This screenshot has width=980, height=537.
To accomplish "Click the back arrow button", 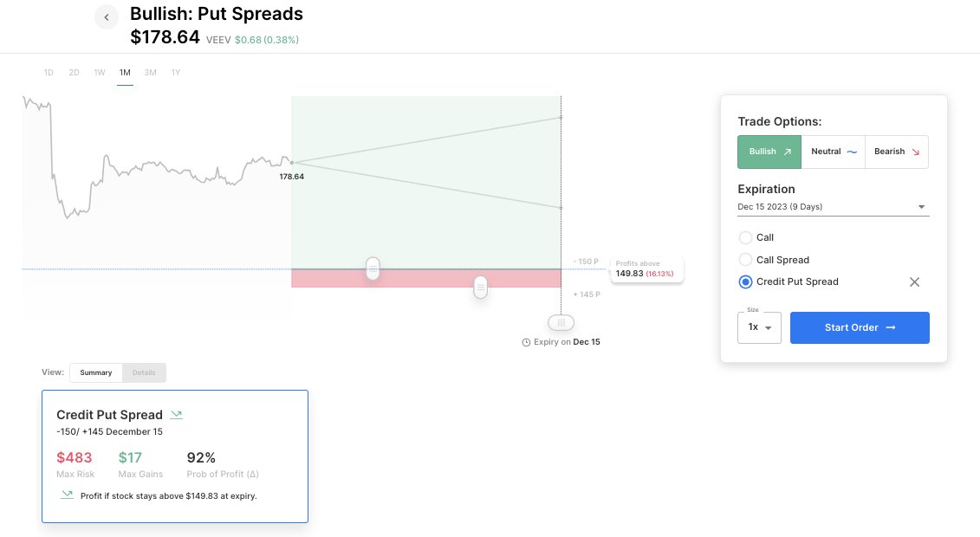I will pos(107,17).
